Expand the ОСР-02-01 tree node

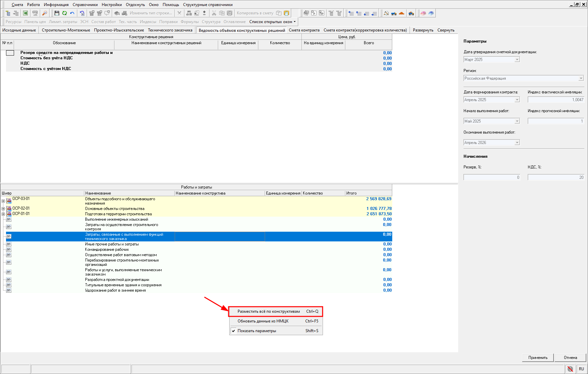click(3, 209)
